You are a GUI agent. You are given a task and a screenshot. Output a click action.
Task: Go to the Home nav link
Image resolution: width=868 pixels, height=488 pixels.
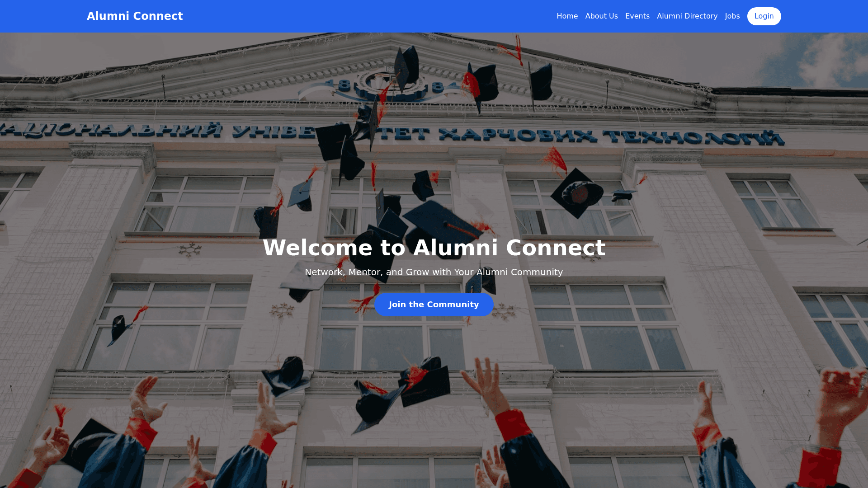567,16
